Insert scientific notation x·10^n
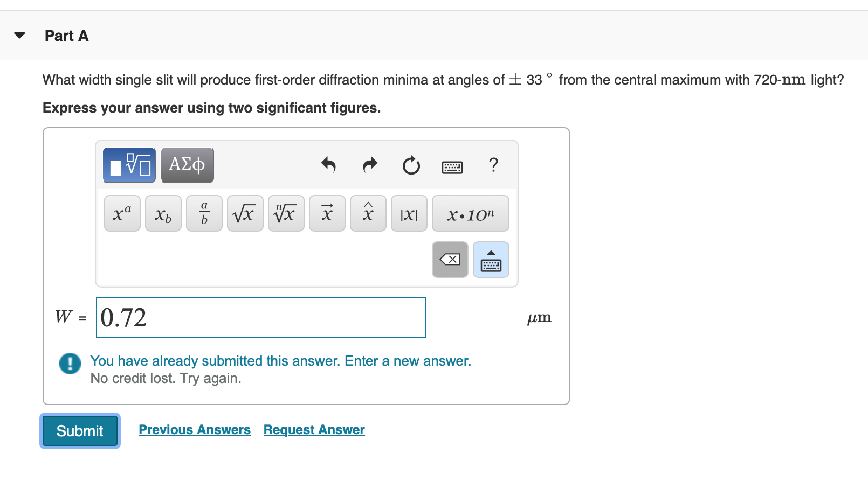This screenshot has height=488, width=868. tap(470, 213)
